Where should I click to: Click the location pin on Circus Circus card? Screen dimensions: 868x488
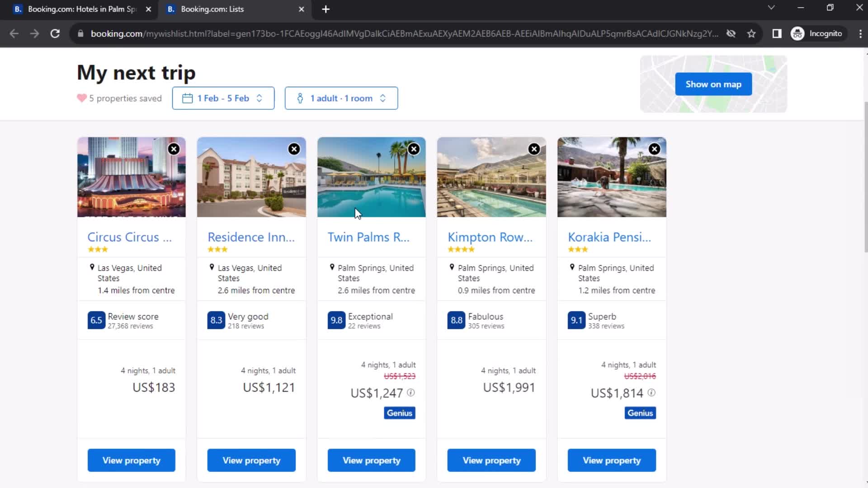click(92, 267)
